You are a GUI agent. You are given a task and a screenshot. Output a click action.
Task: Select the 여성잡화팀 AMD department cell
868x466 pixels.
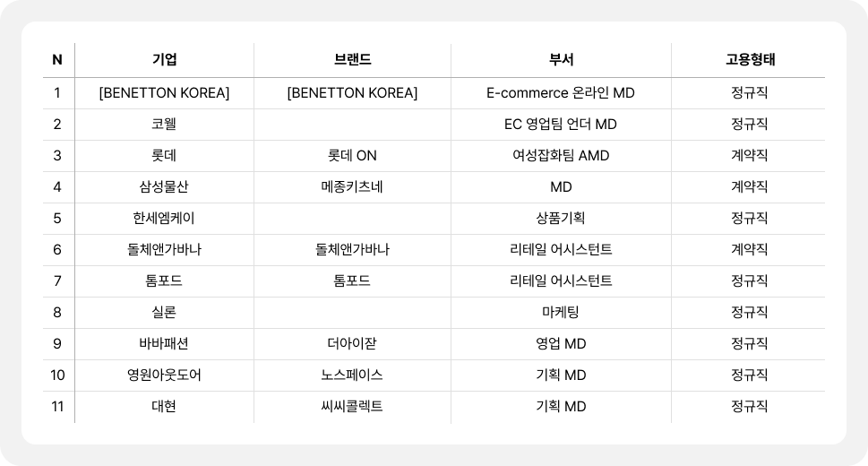[x=561, y=155]
